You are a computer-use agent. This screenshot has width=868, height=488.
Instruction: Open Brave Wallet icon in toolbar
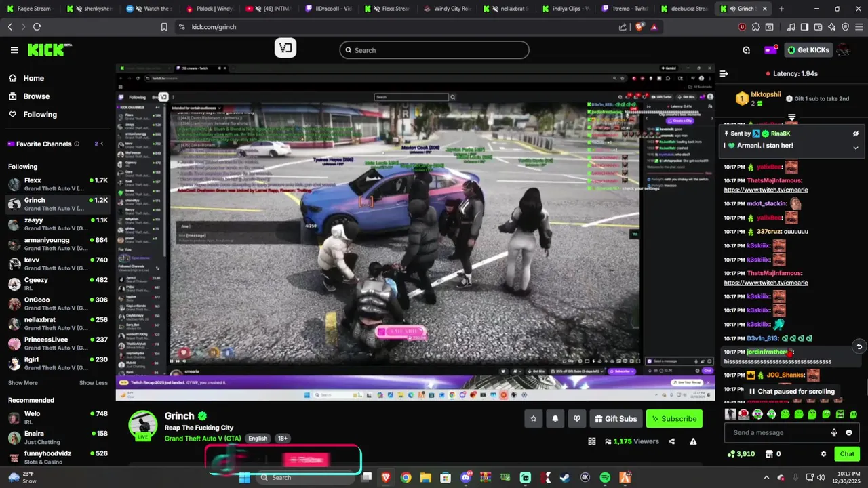tap(818, 27)
